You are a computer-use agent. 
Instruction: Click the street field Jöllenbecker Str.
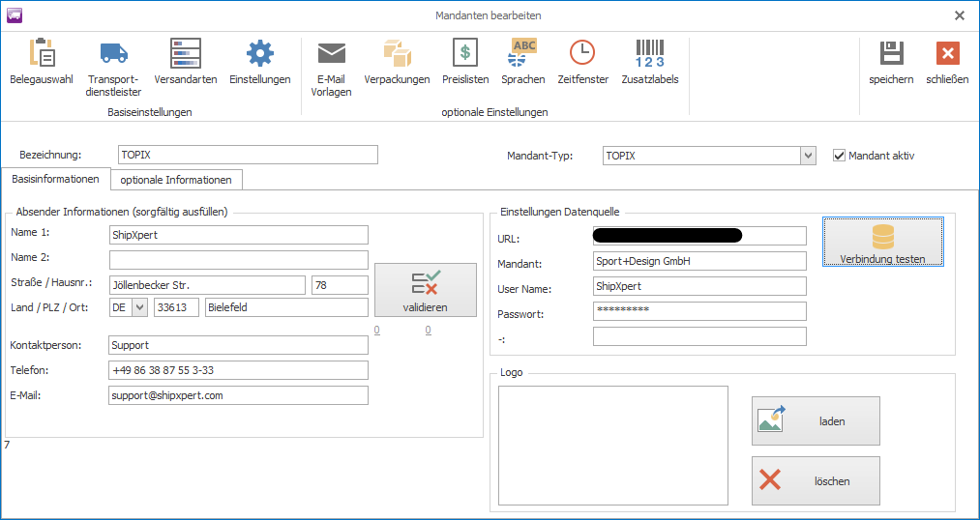click(207, 285)
